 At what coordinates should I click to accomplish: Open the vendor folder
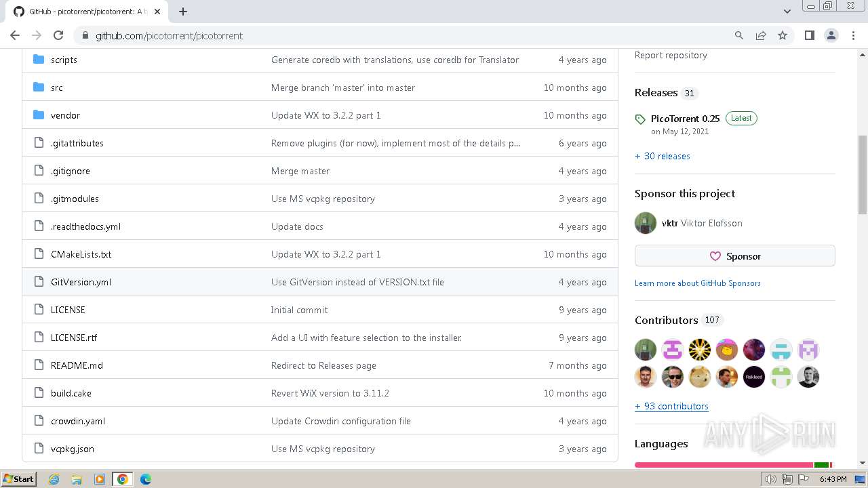click(x=65, y=115)
